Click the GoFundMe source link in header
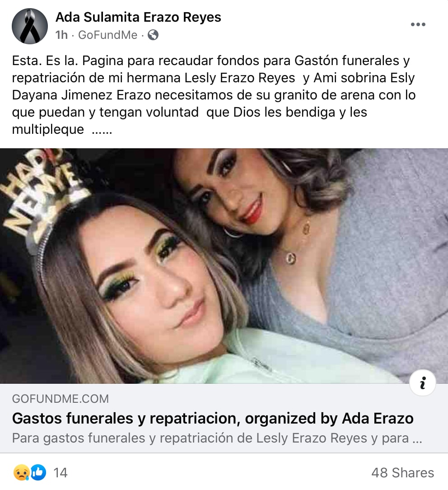Viewport: 448px width, 490px height. pos(107,35)
